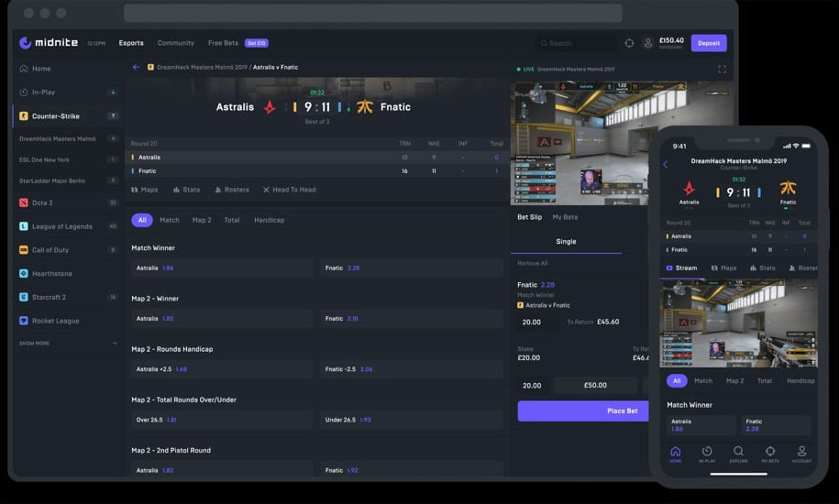Select the All markets filter

point(142,220)
